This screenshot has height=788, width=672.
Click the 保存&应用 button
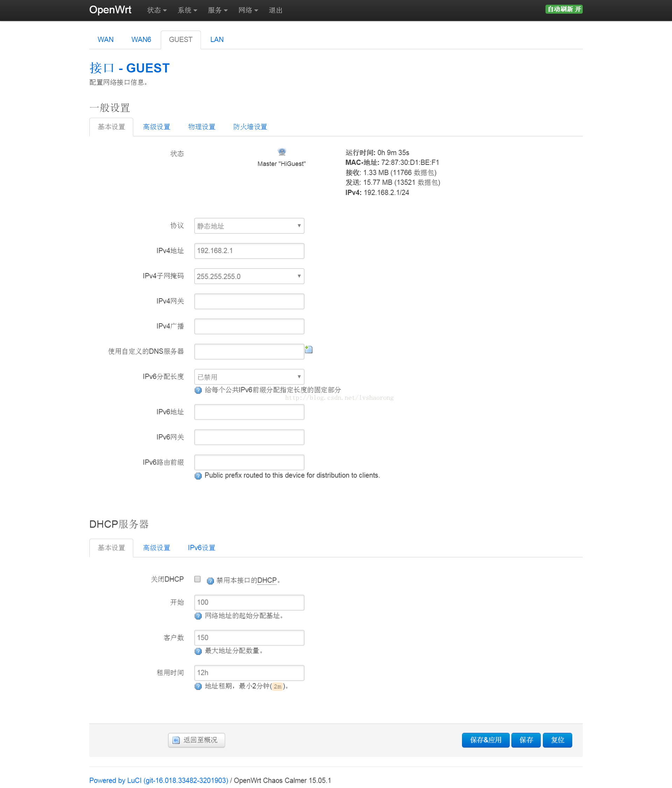point(486,740)
